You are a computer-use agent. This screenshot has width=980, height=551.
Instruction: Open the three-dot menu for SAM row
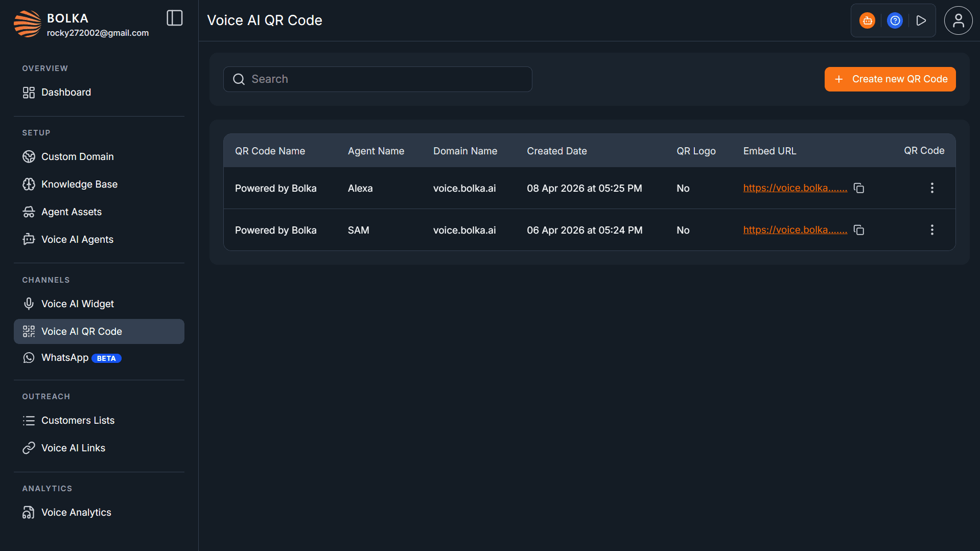pos(932,230)
